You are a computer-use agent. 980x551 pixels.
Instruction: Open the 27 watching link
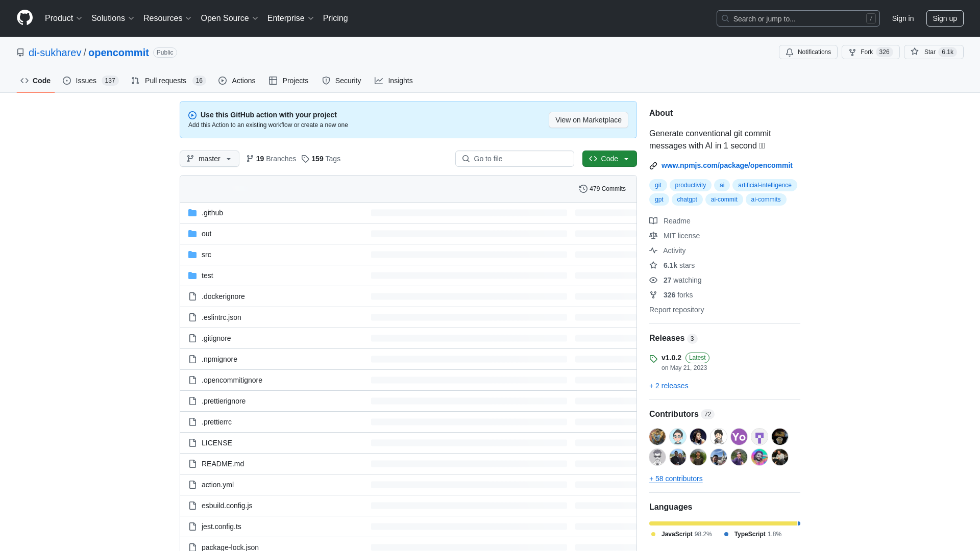click(x=675, y=280)
